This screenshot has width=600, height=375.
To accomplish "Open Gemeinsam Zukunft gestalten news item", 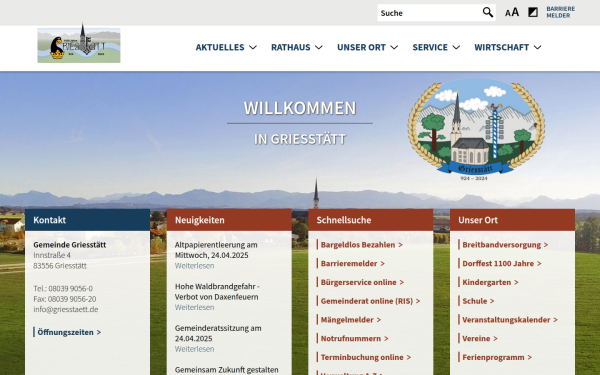I will pos(227,370).
